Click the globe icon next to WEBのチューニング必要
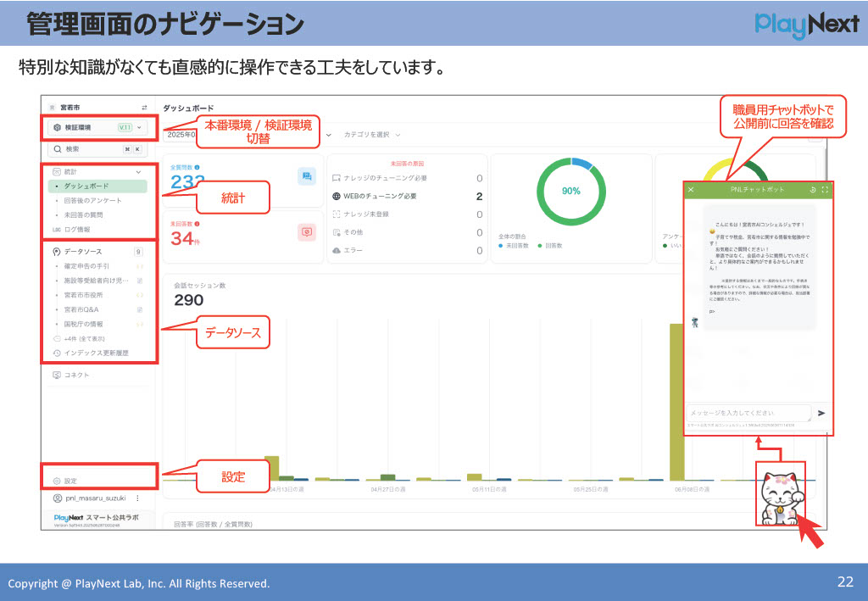 coord(337,195)
